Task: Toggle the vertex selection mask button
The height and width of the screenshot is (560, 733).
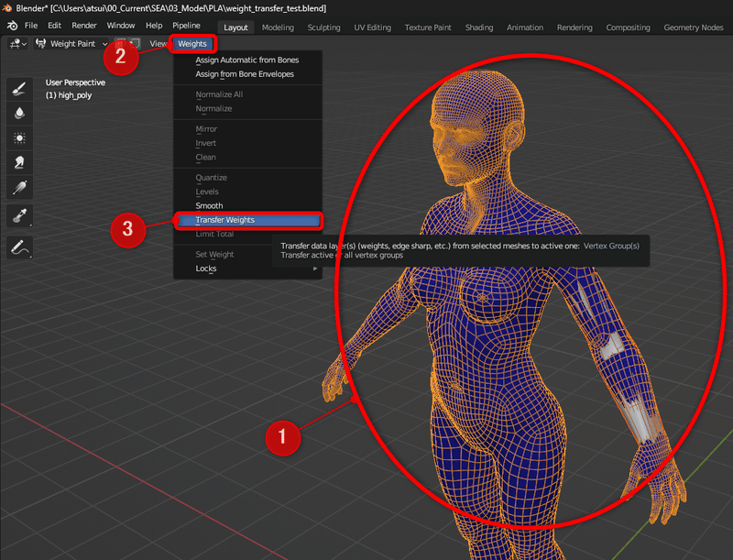Action: [x=135, y=43]
